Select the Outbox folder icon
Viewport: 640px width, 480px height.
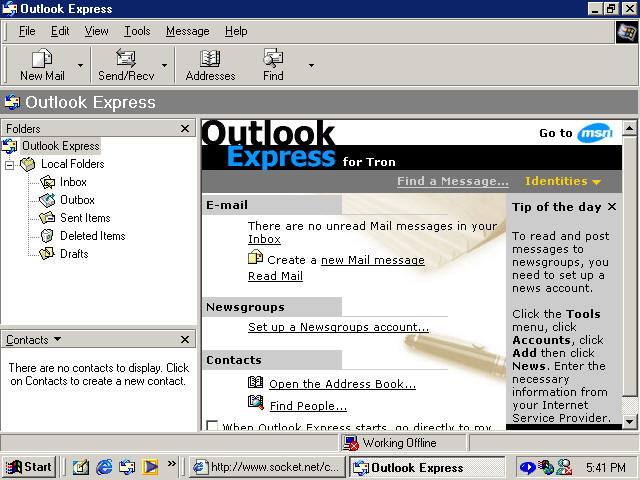tap(47, 200)
